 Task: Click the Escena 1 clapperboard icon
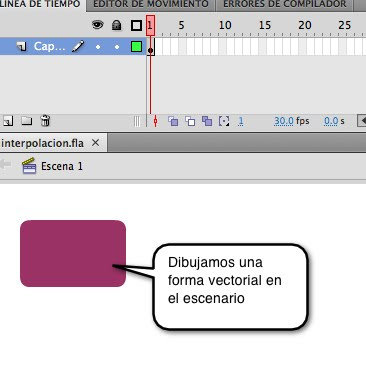[x=29, y=166]
